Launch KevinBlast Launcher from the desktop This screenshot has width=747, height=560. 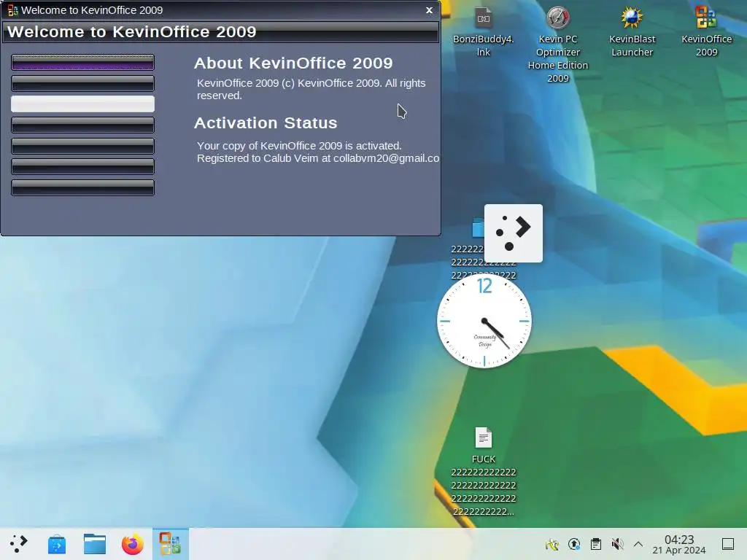(632, 31)
